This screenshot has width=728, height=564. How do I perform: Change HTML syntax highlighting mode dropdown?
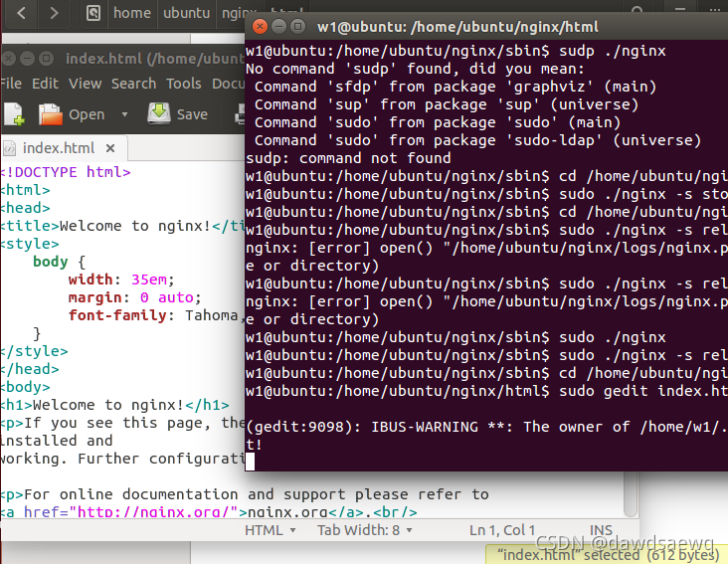coord(271,530)
